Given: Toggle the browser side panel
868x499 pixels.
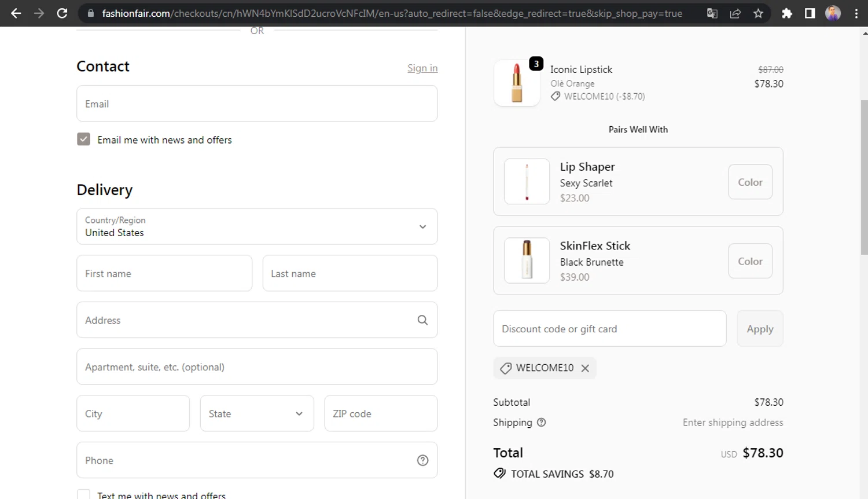Looking at the screenshot, I should click(x=810, y=13).
